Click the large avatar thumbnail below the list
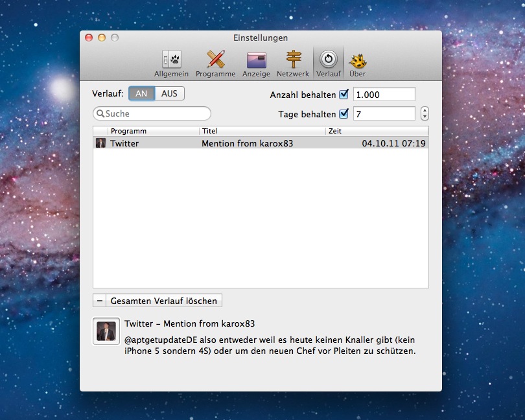The image size is (525, 420). [106, 331]
